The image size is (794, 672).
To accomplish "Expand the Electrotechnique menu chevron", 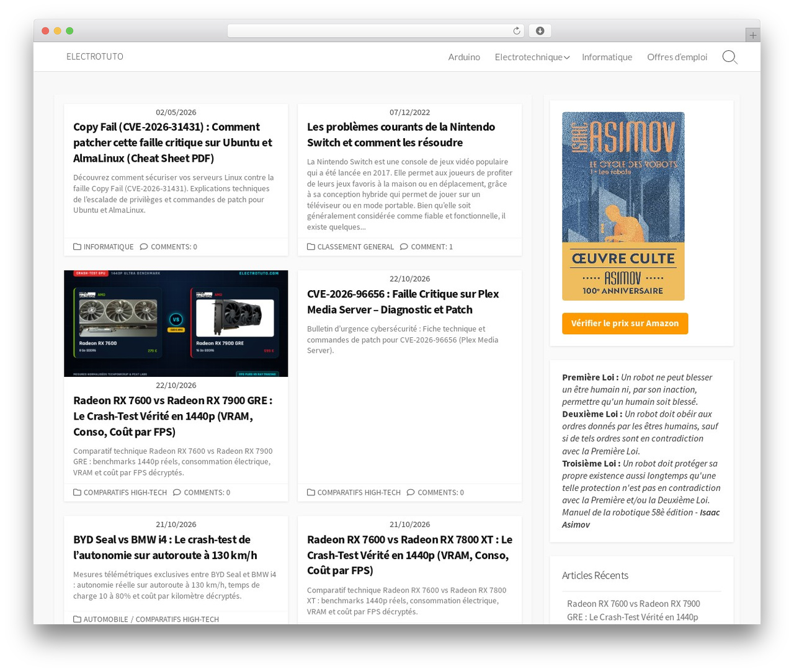I will [566, 58].
